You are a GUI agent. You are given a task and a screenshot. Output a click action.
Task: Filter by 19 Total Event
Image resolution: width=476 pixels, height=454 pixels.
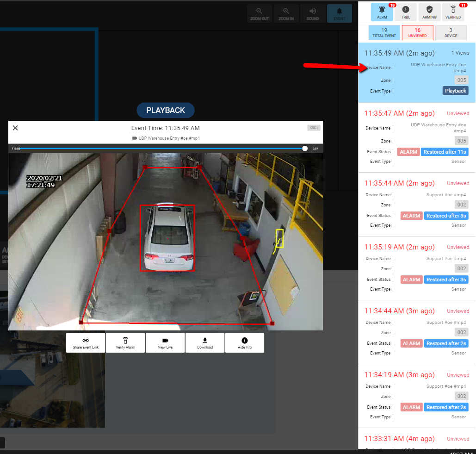click(384, 33)
